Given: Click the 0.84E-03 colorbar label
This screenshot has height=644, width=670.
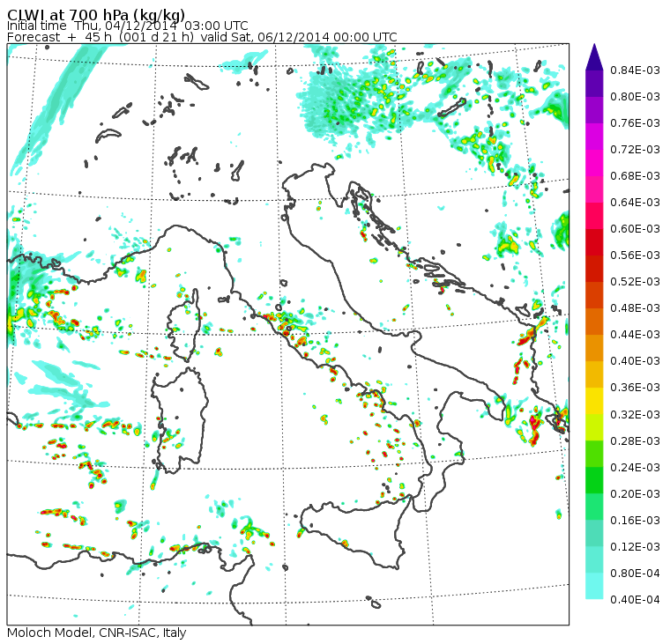Looking at the screenshot, I should pyautogui.click(x=635, y=70).
